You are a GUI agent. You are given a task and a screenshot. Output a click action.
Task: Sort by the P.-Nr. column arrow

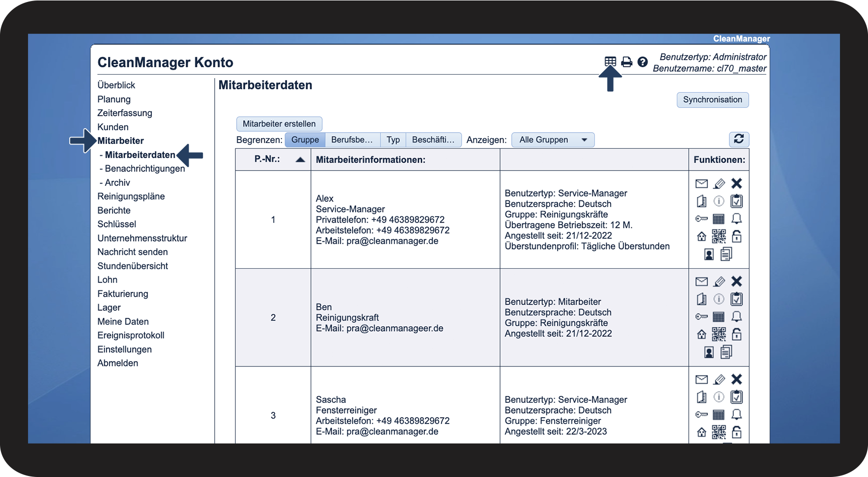[x=300, y=160]
